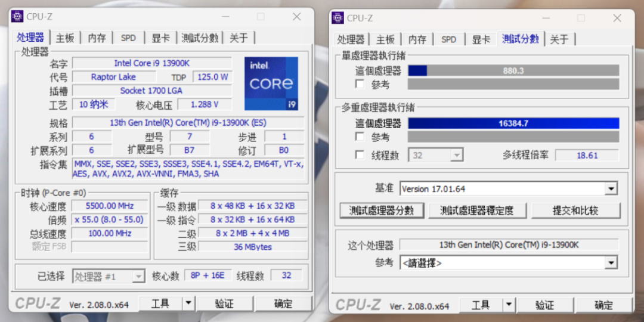
Task: Toggle the 线程数 checkbox
Action: point(360,155)
